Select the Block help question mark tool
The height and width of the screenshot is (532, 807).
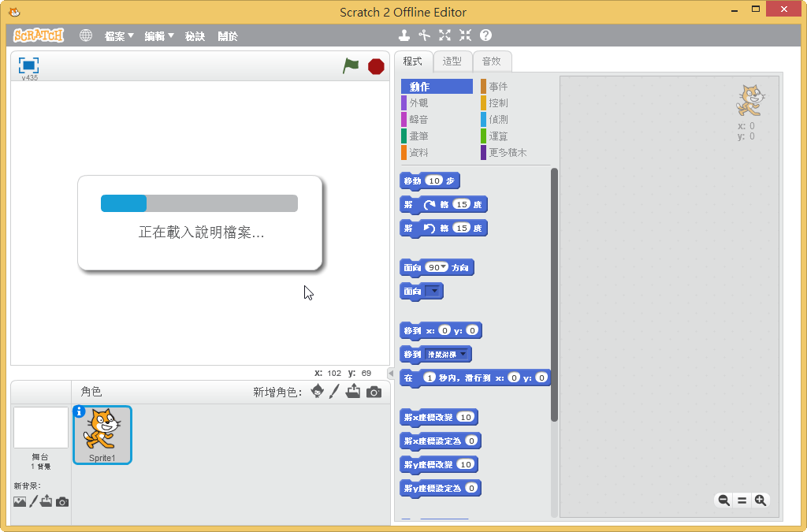[485, 35]
